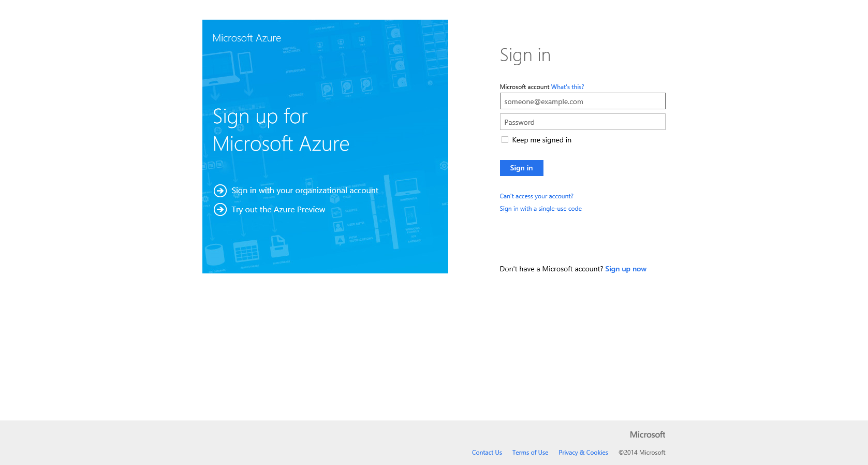Viewport: 868px width, 465px height.
Task: Click the ©2014 Microsoft copyright text
Action: [642, 453]
